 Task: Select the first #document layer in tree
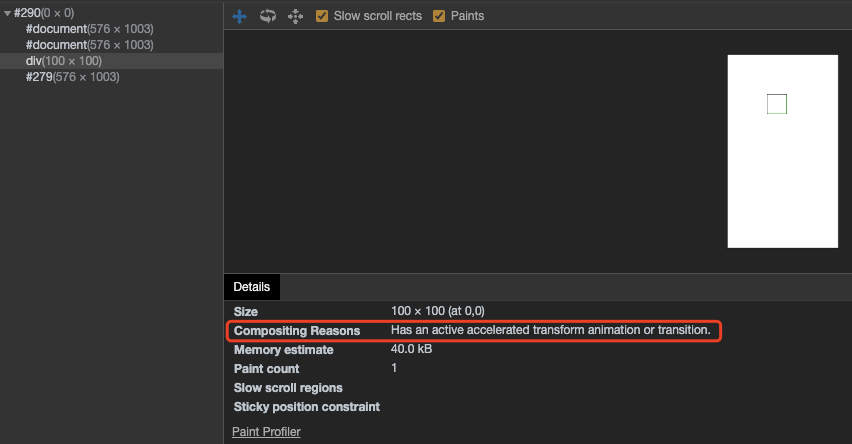pos(89,29)
